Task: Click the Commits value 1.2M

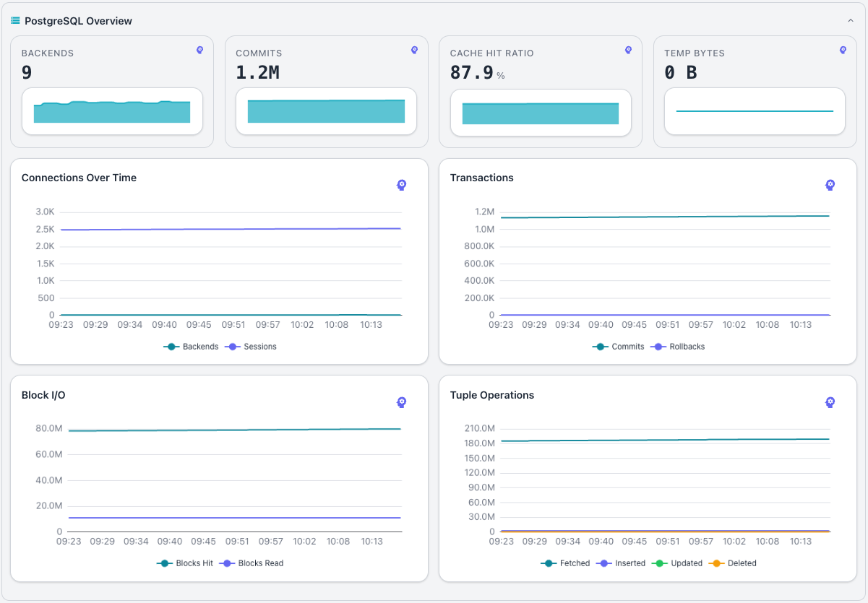Action: [257, 73]
